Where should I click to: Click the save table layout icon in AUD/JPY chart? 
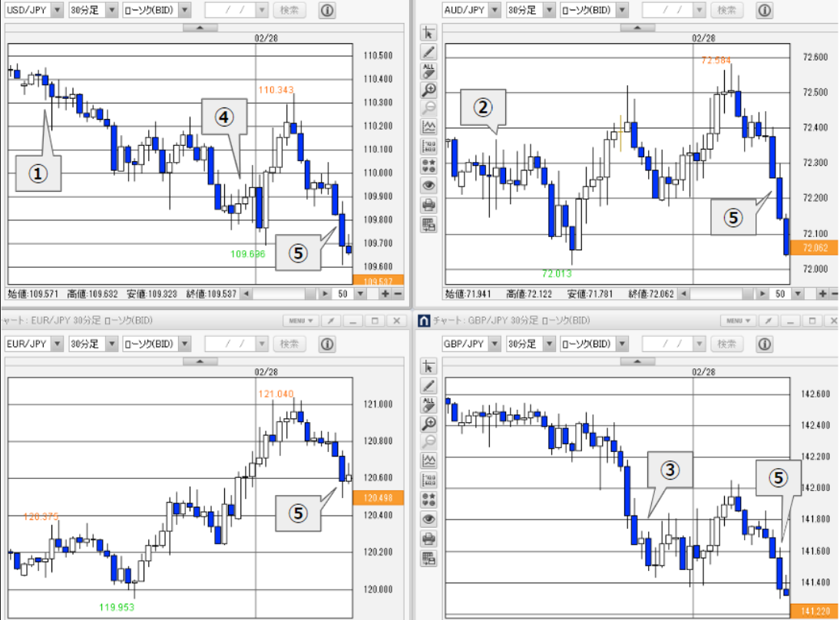coord(428,224)
